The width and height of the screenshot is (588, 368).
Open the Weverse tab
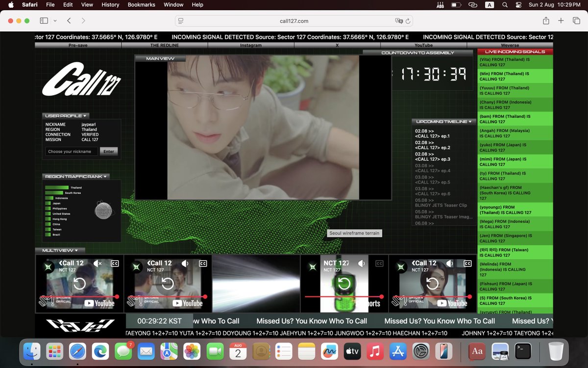coord(510,45)
